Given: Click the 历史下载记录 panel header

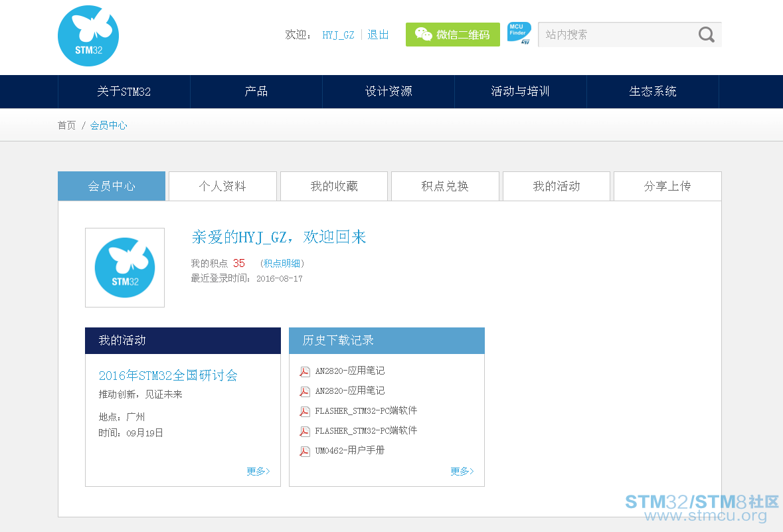Looking at the screenshot, I should click(x=387, y=341).
